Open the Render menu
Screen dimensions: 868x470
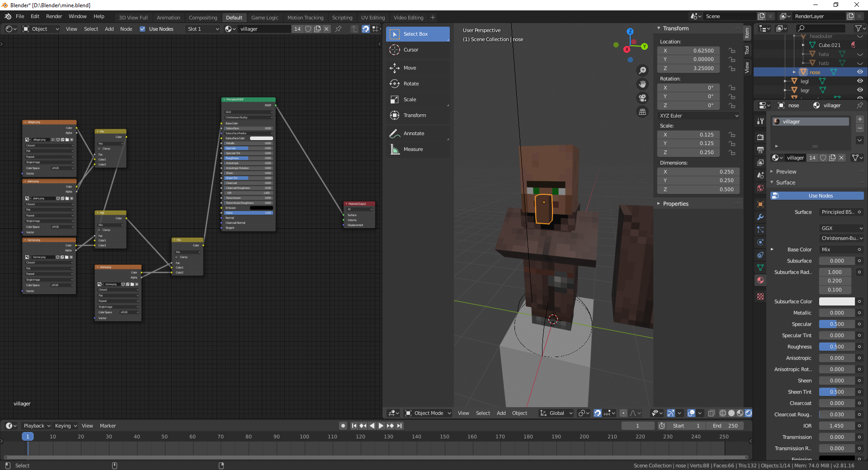[54, 16]
